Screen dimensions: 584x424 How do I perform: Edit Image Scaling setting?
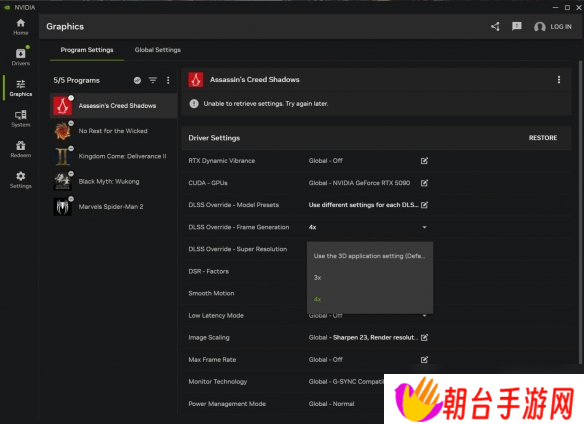[x=424, y=338]
